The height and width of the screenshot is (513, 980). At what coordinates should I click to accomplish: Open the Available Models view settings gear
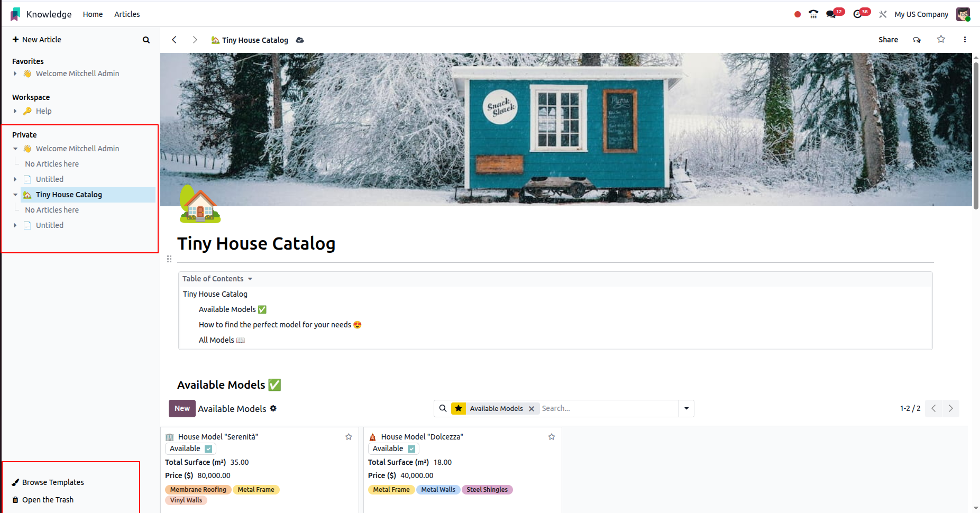tap(273, 408)
